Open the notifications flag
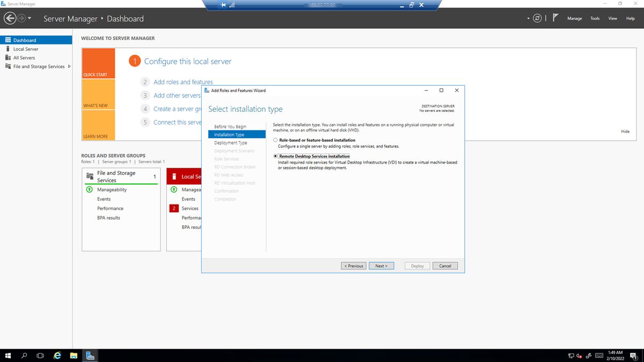The image size is (644, 362). tap(556, 18)
